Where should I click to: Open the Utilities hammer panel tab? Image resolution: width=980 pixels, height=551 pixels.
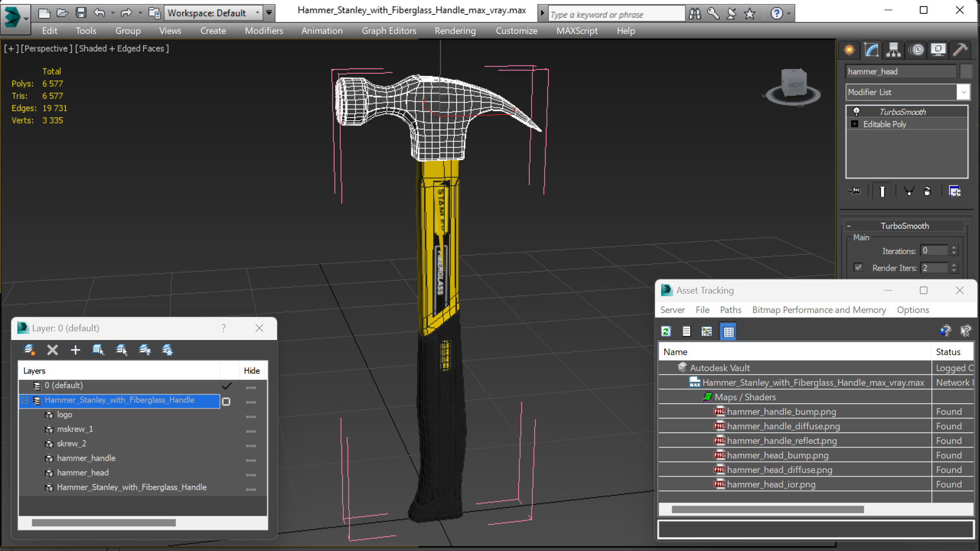click(x=960, y=49)
